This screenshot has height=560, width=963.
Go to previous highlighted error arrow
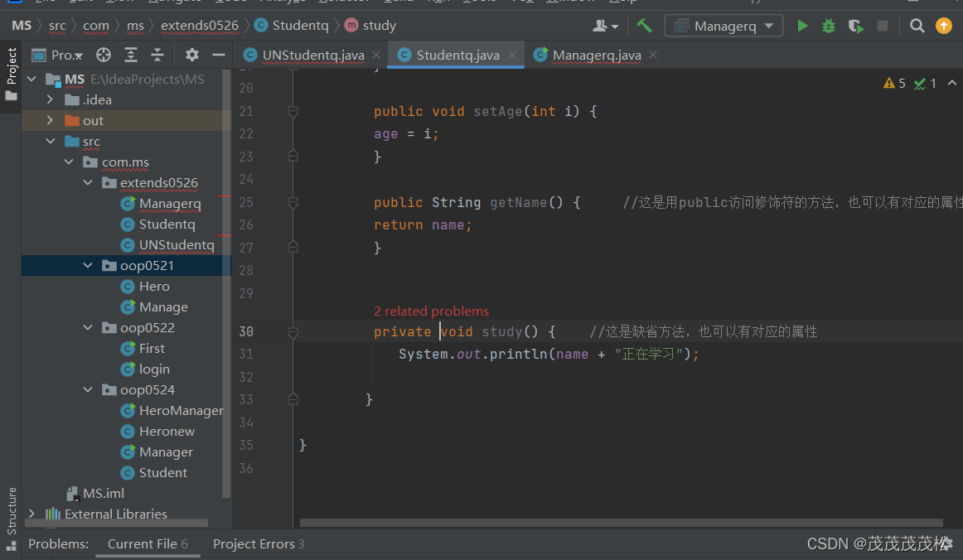point(952,83)
